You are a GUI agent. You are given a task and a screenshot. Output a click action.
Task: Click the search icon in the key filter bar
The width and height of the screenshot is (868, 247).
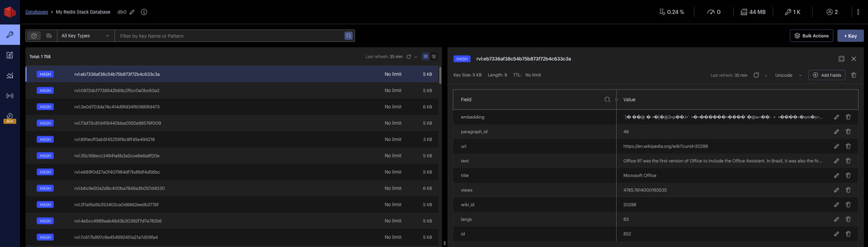point(349,35)
